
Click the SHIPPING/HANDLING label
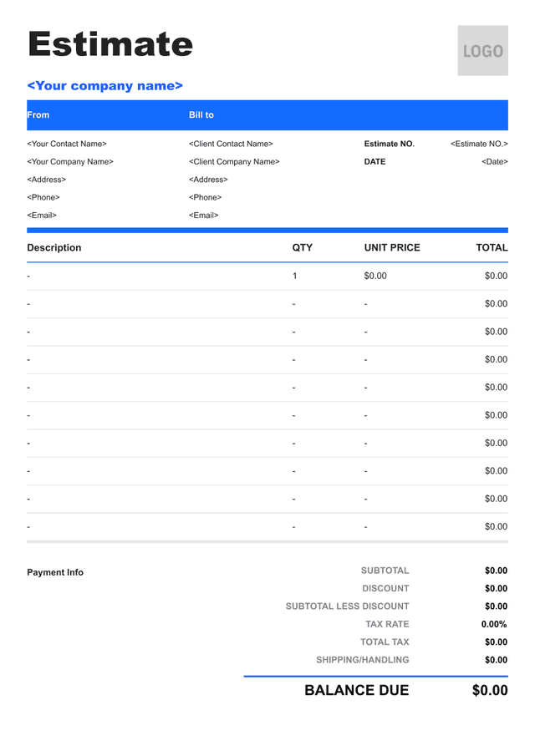click(362, 660)
